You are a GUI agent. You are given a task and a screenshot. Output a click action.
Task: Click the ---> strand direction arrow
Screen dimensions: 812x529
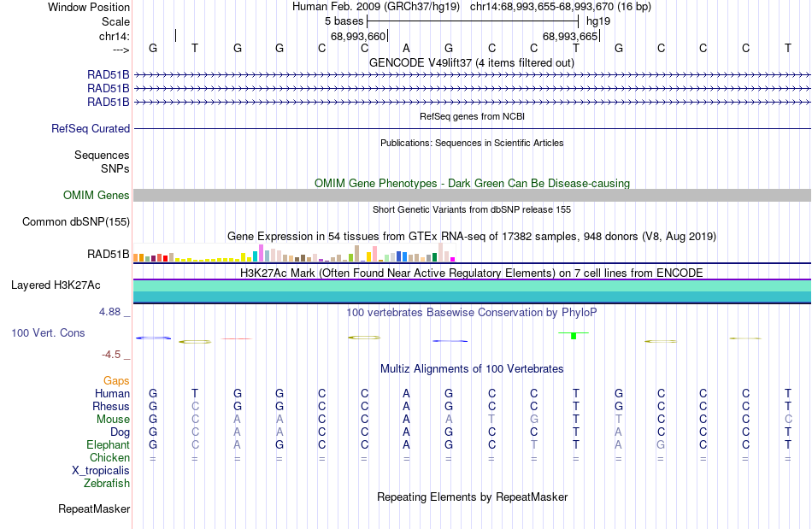(121, 50)
